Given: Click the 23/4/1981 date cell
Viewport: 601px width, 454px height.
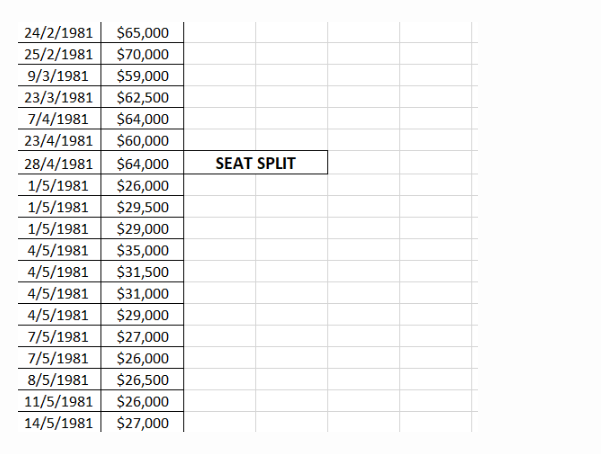Looking at the screenshot, I should coord(59,140).
